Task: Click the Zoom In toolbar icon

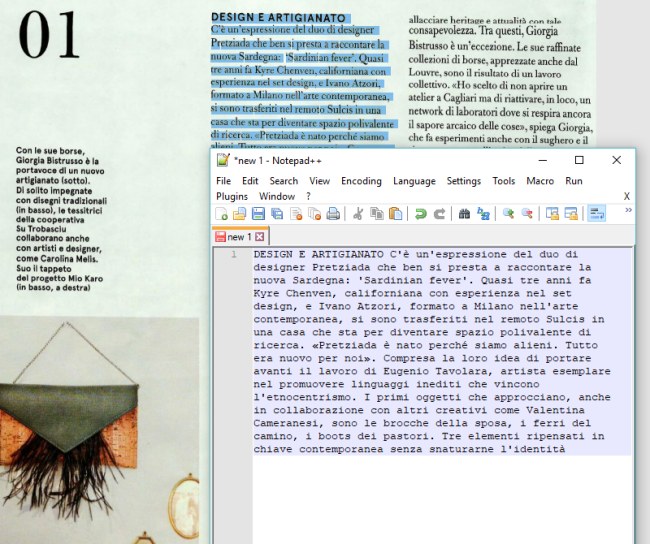Action: [x=508, y=214]
